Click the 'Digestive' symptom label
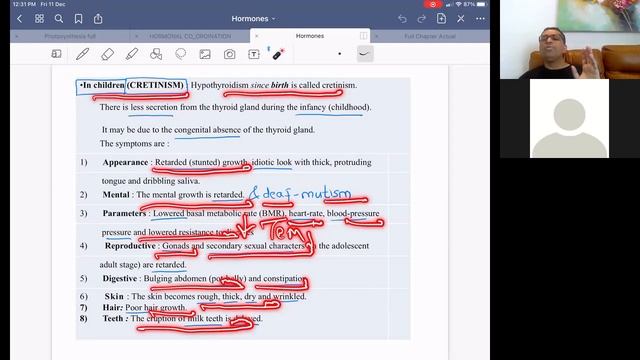Viewport: 640px width, 360px height. [x=120, y=278]
